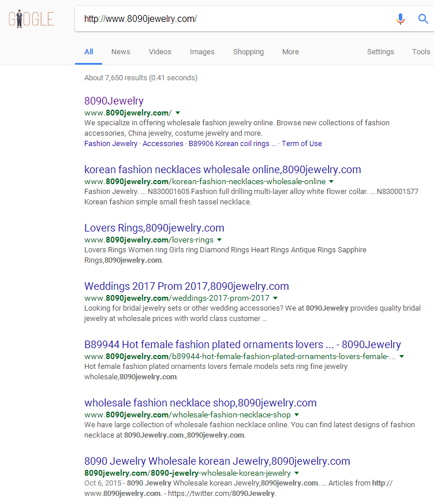Expand arrow next to www.8090jewelry.com/ URL

click(x=178, y=113)
